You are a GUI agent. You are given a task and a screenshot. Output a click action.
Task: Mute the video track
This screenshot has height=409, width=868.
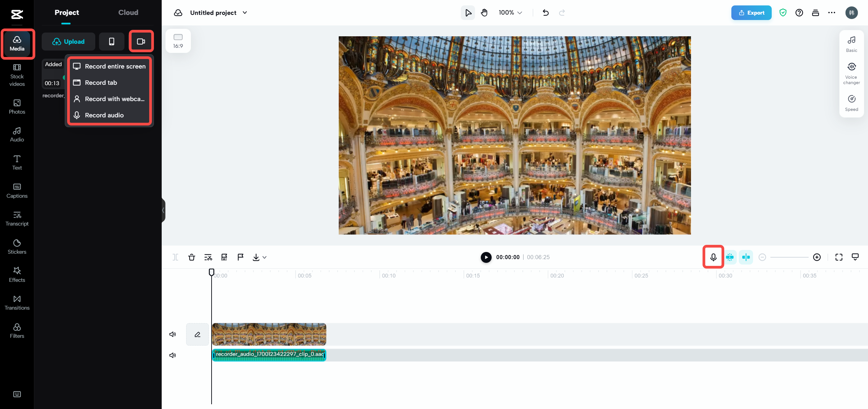pyautogui.click(x=173, y=334)
